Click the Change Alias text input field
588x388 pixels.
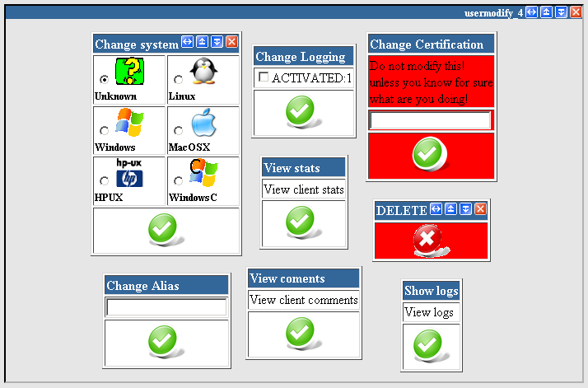tap(166, 307)
